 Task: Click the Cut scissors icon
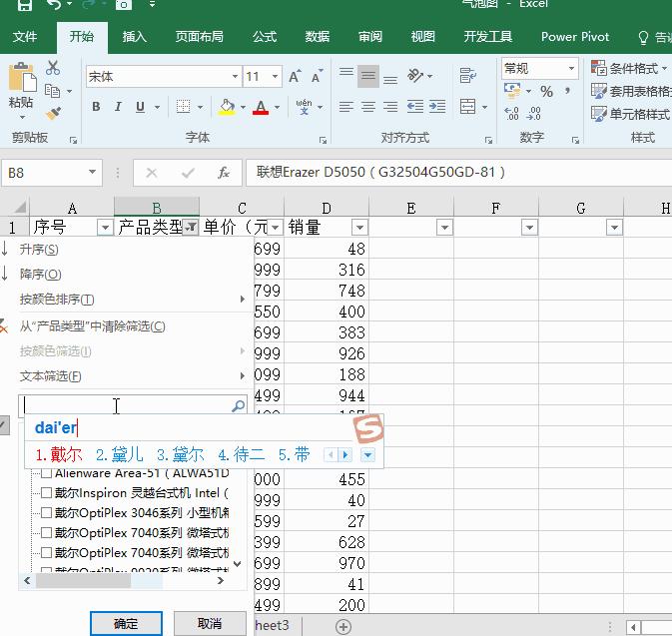[x=53, y=68]
